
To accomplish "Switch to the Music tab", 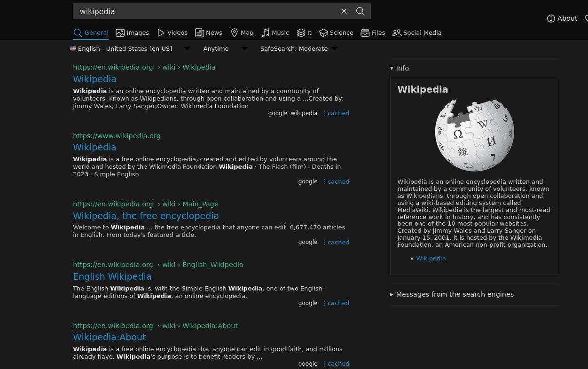I will [x=275, y=33].
